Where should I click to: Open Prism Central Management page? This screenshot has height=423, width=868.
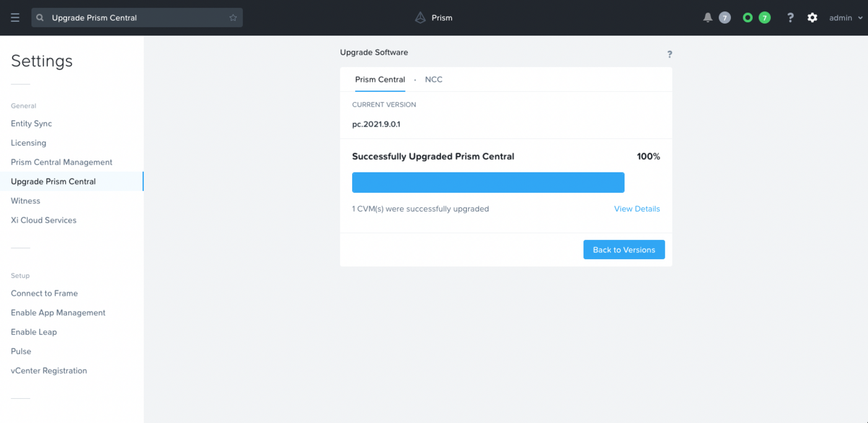[x=61, y=162]
